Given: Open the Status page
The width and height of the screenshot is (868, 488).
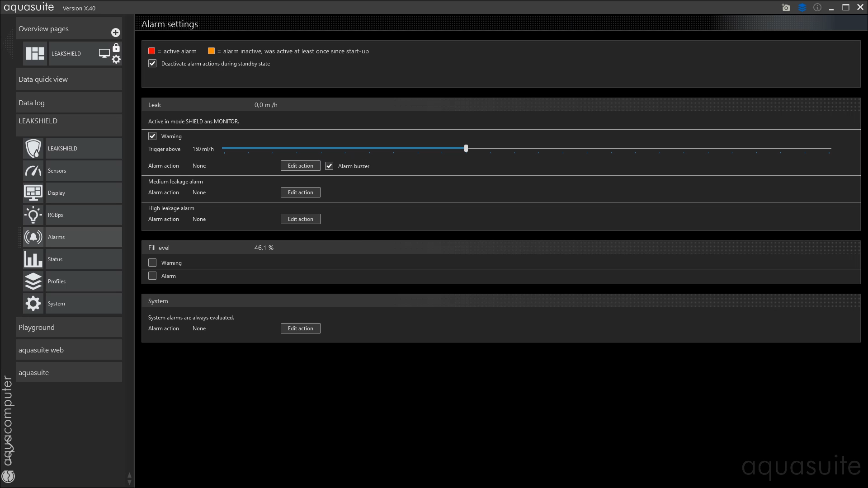Looking at the screenshot, I should coord(84,259).
